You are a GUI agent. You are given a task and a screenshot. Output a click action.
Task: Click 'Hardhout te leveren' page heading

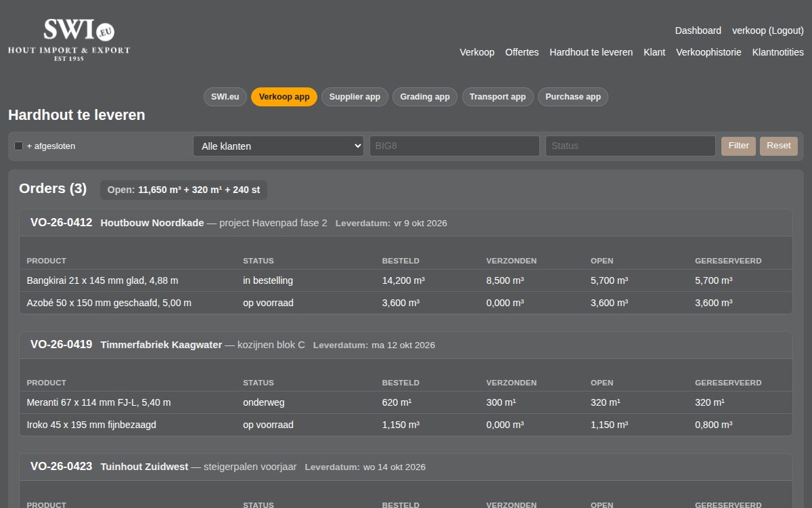click(x=76, y=115)
